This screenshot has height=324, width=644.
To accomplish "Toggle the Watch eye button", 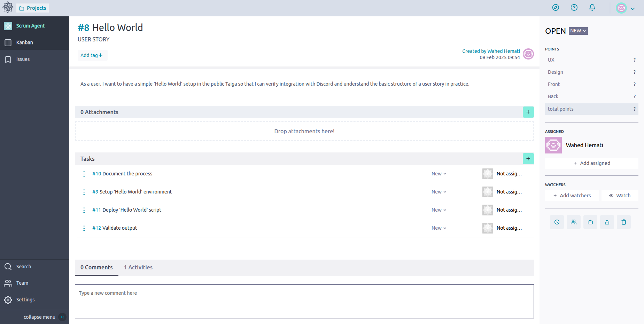I will pos(620,196).
